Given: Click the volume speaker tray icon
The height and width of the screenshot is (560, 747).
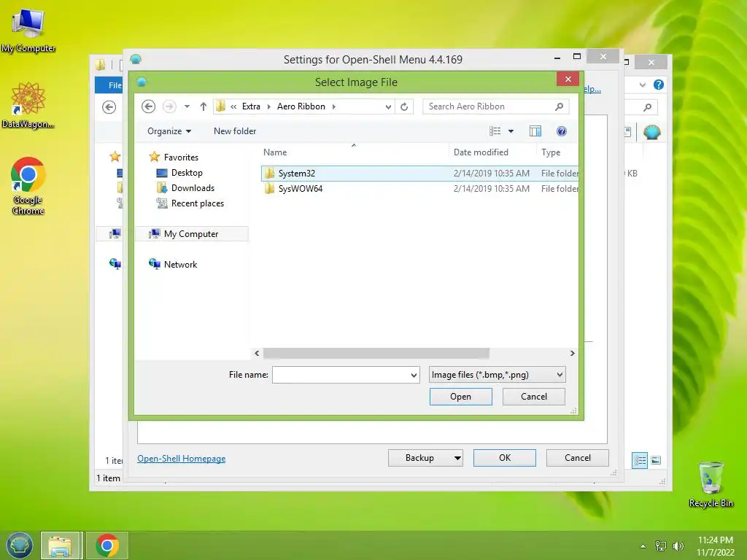Looking at the screenshot, I should (x=678, y=545).
